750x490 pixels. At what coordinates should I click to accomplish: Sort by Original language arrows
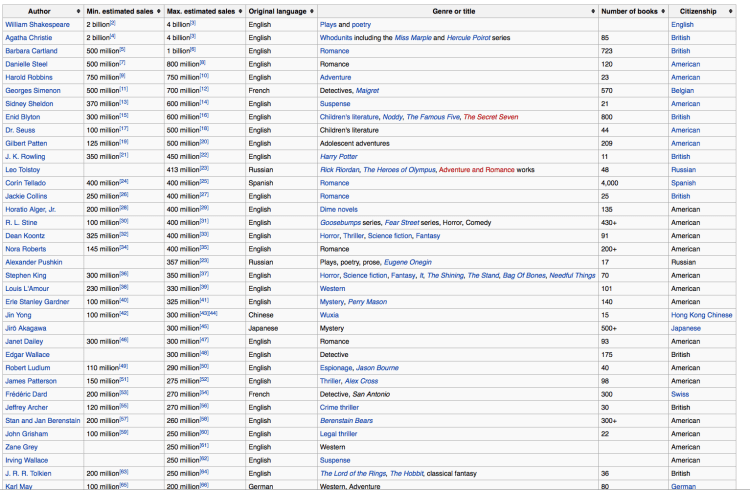point(312,11)
